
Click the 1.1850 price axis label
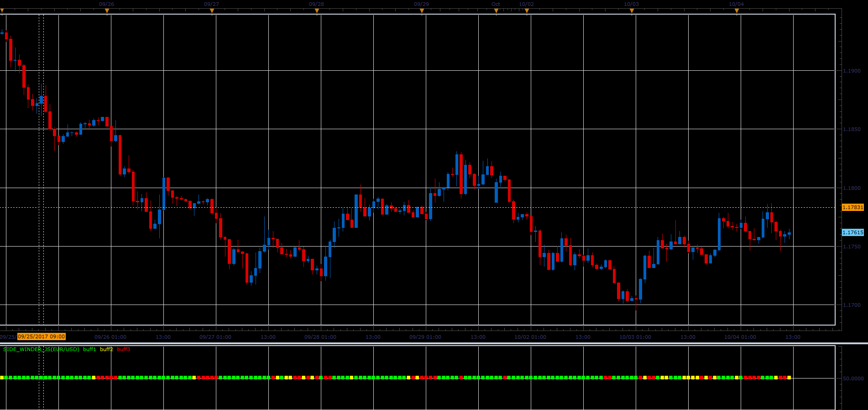coord(852,129)
